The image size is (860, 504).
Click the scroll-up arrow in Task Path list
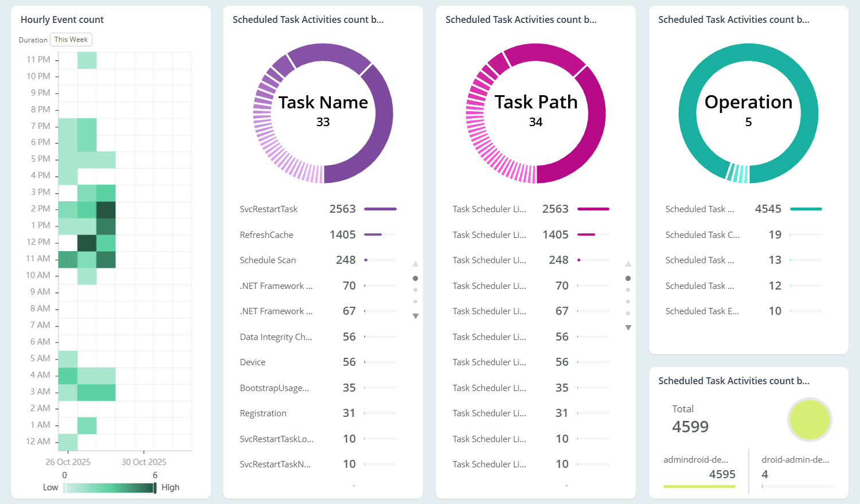[x=628, y=263]
